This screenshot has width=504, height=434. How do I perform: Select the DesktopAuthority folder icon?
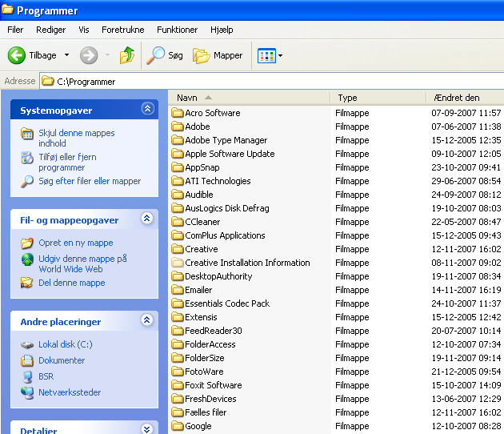click(177, 276)
